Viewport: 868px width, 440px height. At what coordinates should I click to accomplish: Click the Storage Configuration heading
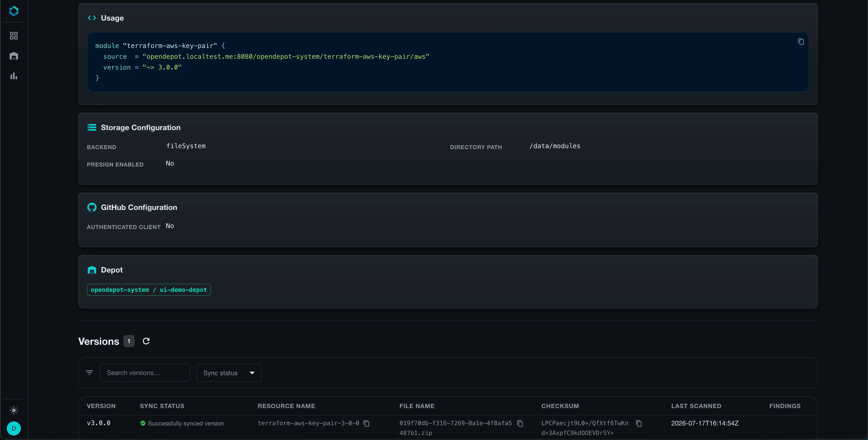(x=140, y=127)
